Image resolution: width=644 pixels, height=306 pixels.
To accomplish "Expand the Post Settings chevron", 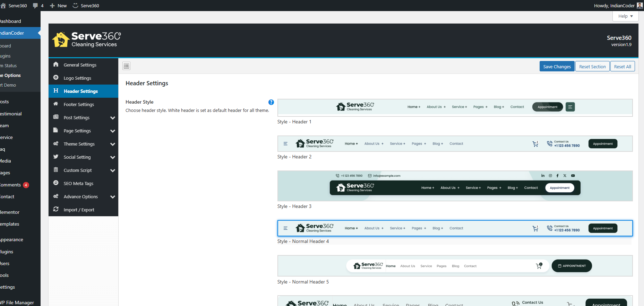I will (112, 118).
